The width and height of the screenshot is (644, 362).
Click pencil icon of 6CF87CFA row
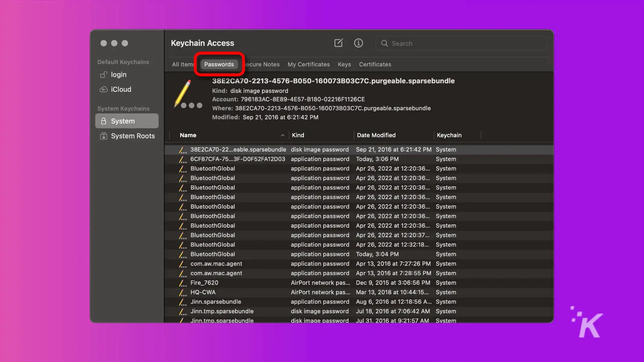click(x=183, y=160)
